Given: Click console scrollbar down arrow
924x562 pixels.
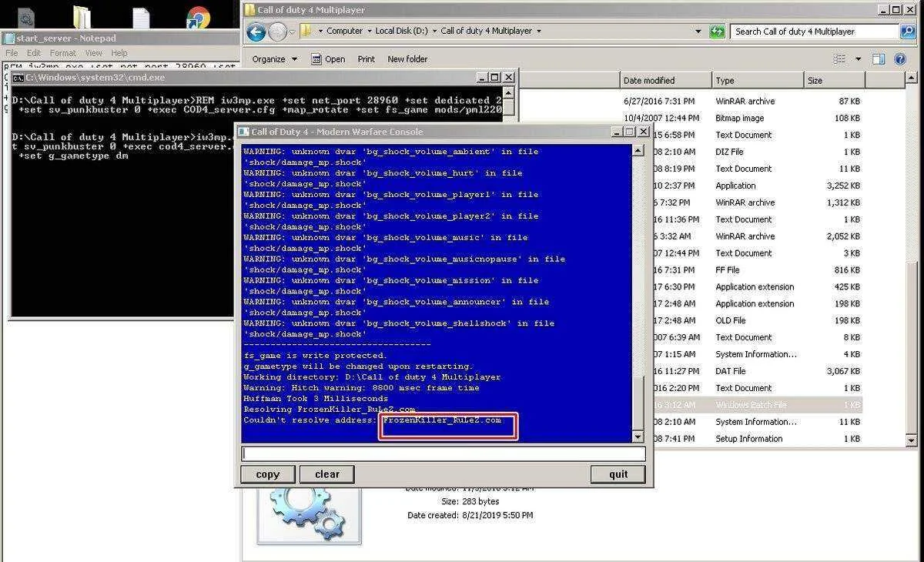Looking at the screenshot, I should coord(638,437).
